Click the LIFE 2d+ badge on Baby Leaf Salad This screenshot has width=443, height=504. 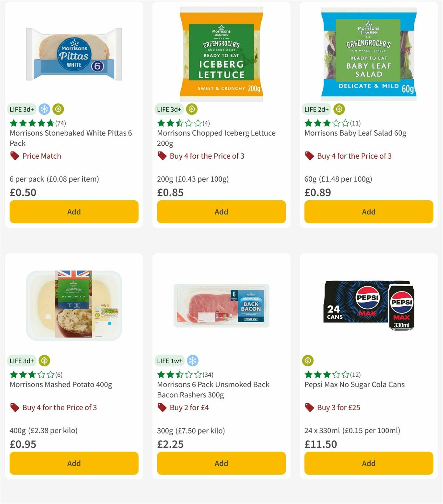316,109
